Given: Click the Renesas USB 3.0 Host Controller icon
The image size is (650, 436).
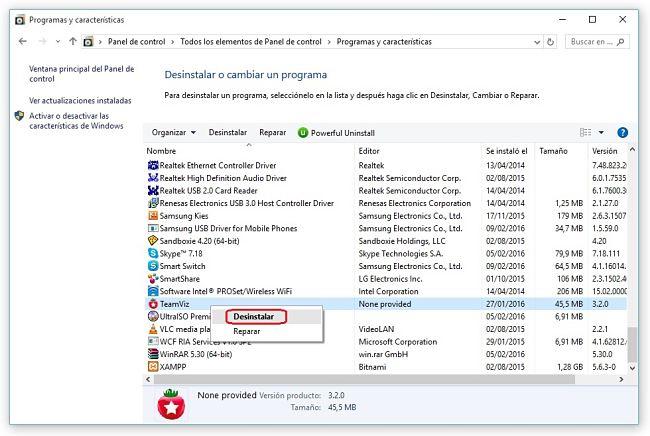Looking at the screenshot, I should [153, 203].
